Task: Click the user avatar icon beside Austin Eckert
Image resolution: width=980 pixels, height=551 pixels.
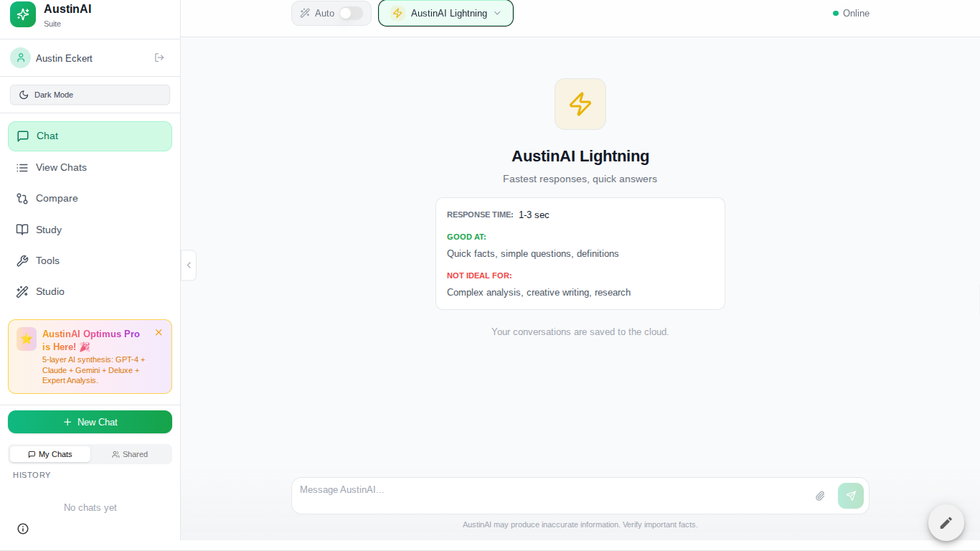Action: tap(20, 58)
